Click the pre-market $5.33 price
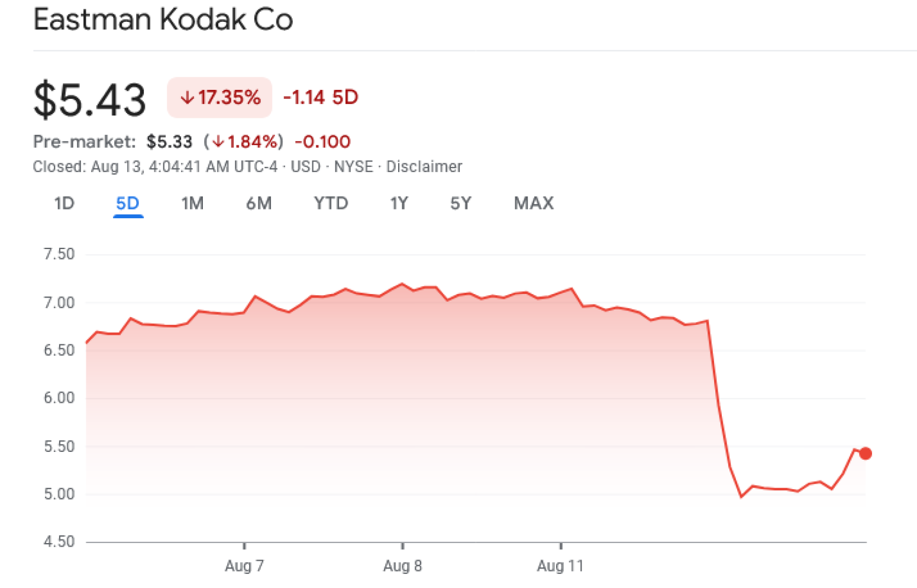 (170, 142)
